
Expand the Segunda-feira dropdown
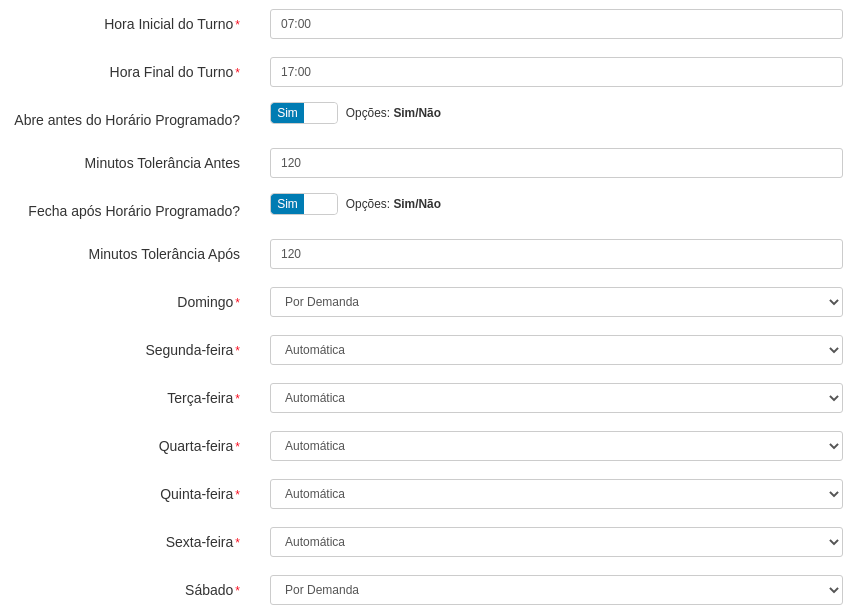556,350
